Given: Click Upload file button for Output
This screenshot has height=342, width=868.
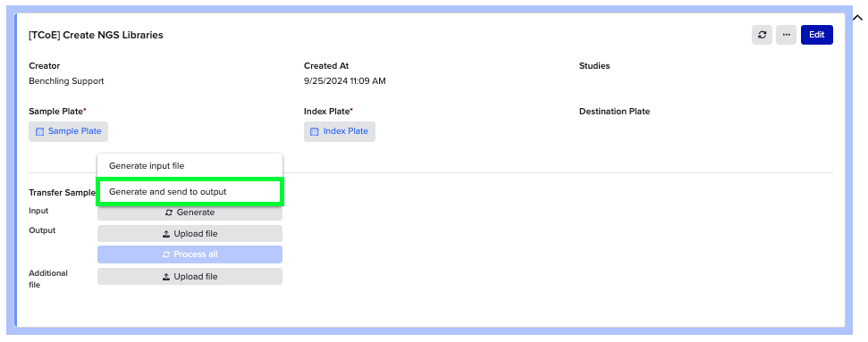Looking at the screenshot, I should 190,234.
